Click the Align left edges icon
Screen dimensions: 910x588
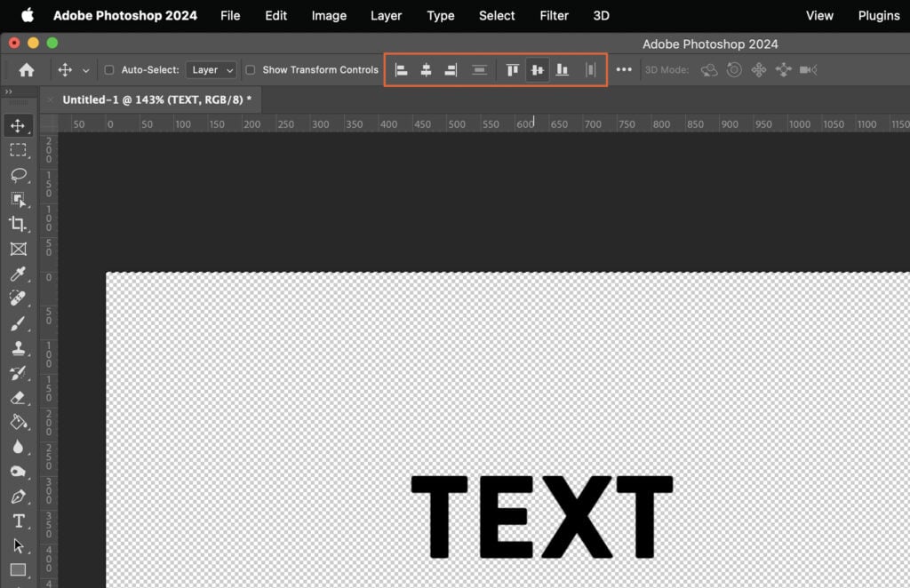coord(402,69)
